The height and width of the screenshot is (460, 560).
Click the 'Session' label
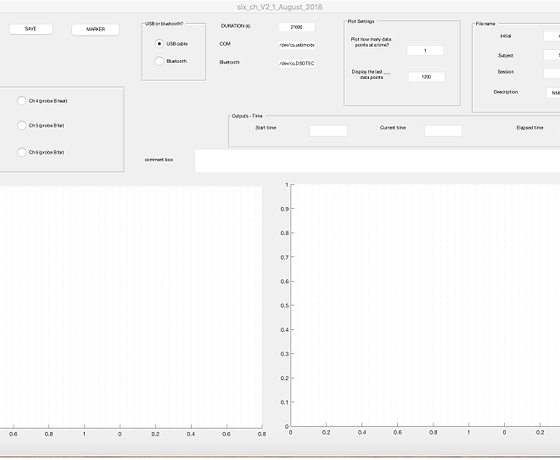[506, 72]
